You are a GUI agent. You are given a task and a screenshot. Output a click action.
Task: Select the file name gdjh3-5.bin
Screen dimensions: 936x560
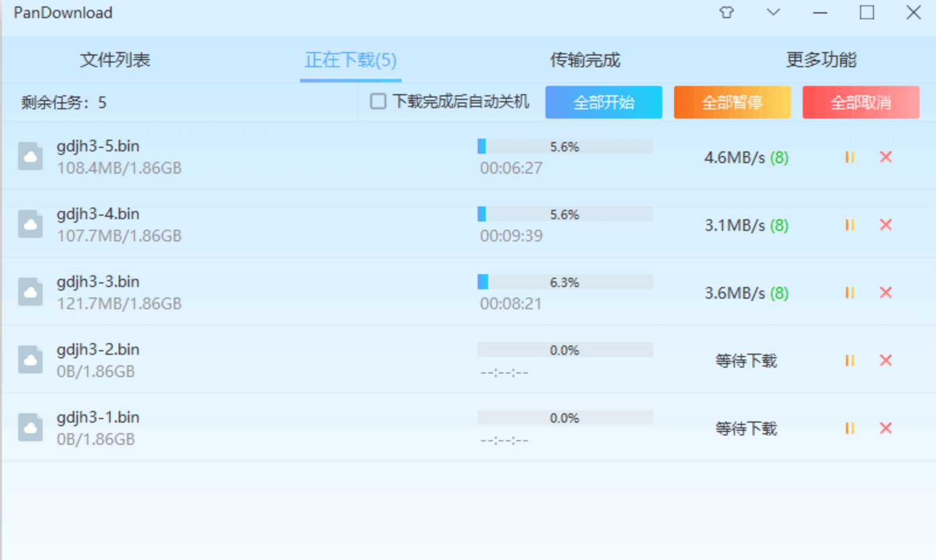pyautogui.click(x=98, y=146)
